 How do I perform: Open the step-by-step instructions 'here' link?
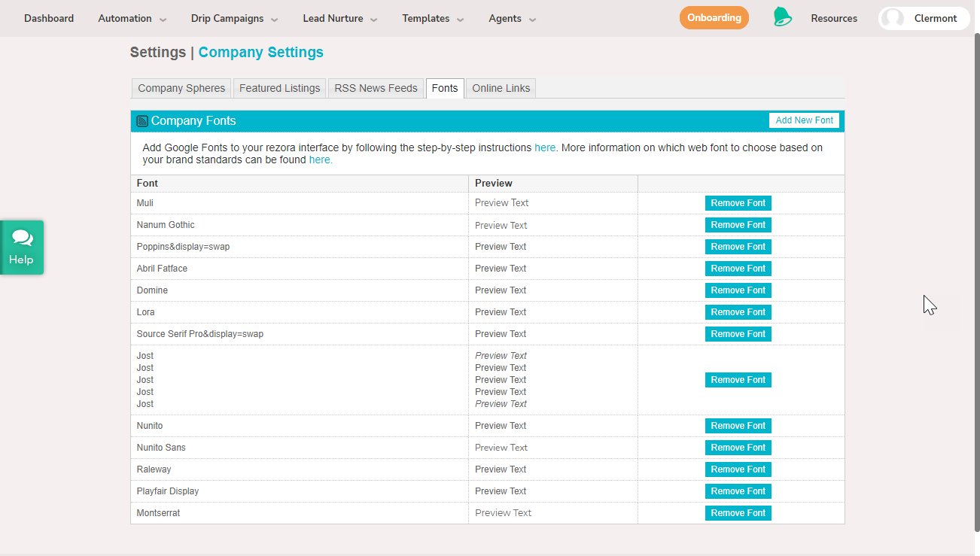[546, 147]
